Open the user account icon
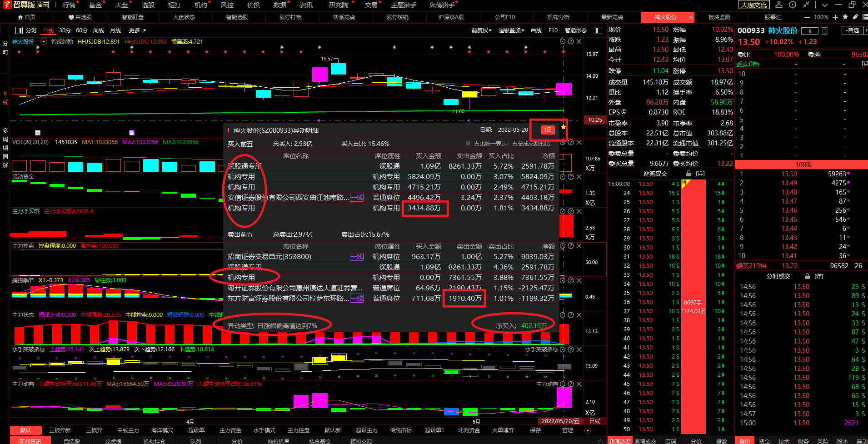 [779, 5]
